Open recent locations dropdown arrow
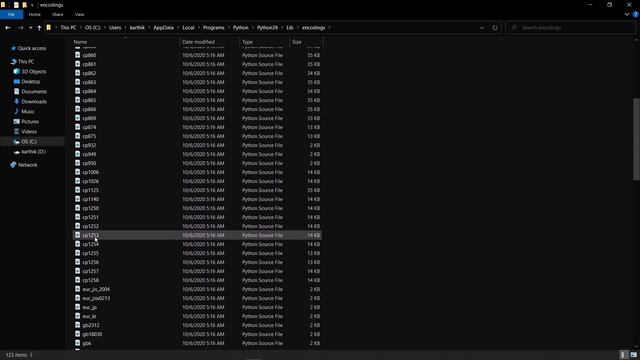Screen dimensions: 640x360 [x=30, y=28]
